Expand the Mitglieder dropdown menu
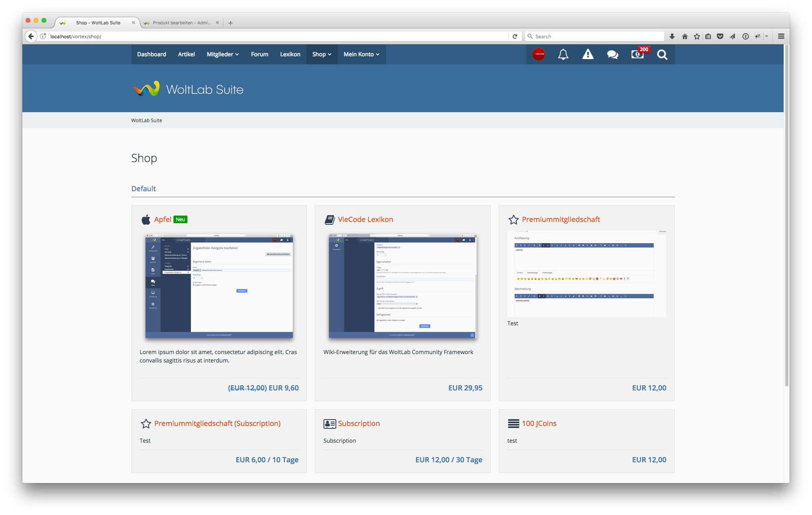 point(223,54)
